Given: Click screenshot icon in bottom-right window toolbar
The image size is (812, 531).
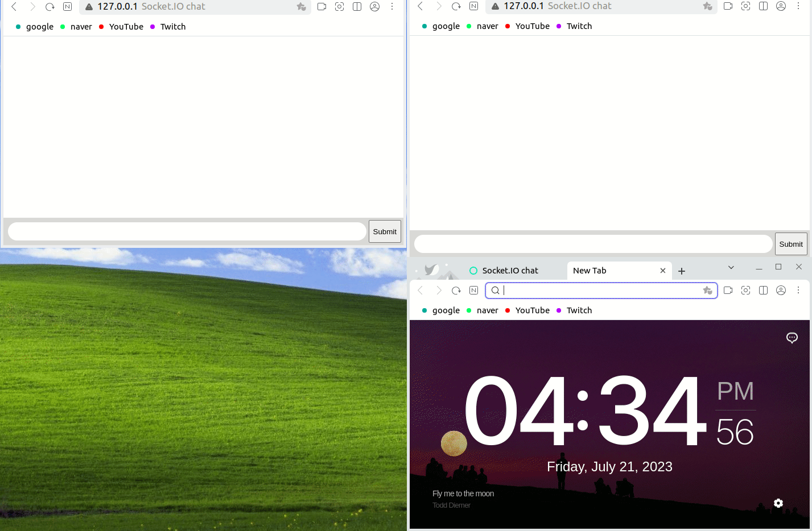Looking at the screenshot, I should tap(746, 291).
